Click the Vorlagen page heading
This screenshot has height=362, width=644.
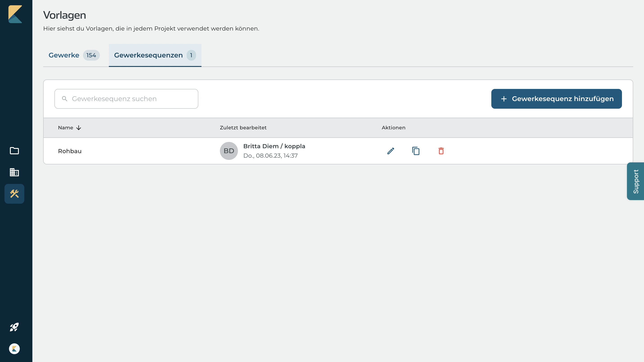(x=65, y=15)
